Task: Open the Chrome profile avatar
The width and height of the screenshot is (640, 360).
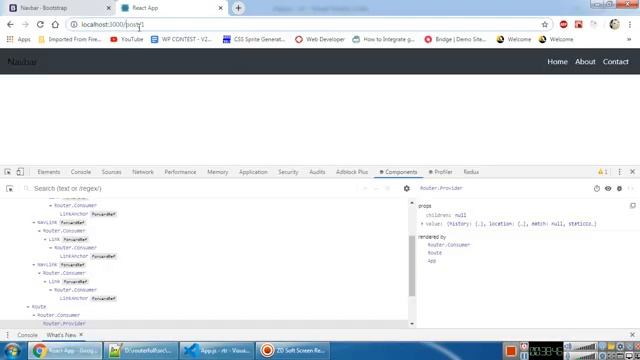Action: click(x=614, y=24)
